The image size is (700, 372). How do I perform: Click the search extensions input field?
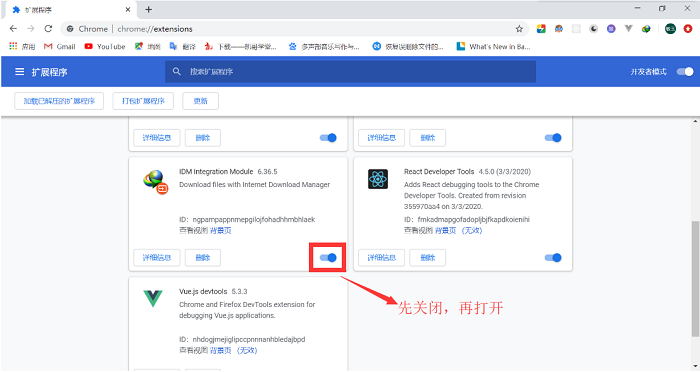click(x=350, y=71)
